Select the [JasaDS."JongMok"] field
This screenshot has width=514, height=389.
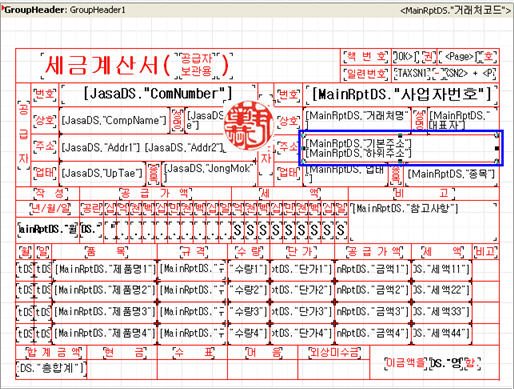[209, 173]
